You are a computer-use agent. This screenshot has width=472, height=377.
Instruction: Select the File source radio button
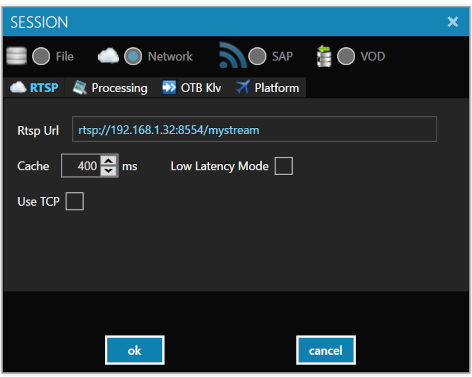pos(41,56)
